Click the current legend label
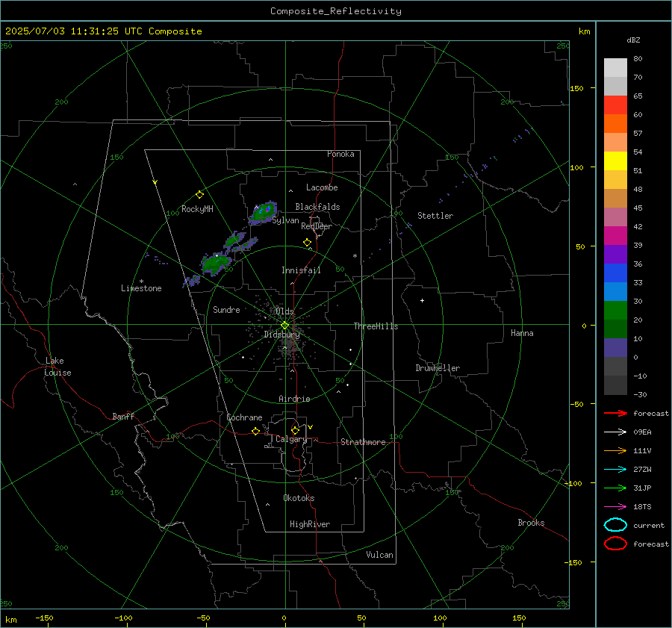The height and width of the screenshot is (628, 672). [x=649, y=526]
